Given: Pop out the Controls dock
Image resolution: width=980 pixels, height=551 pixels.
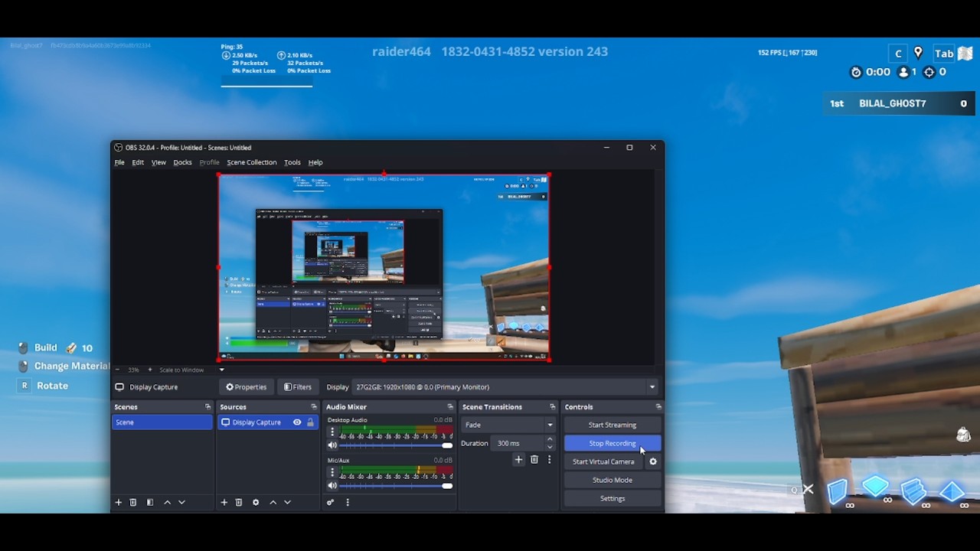Looking at the screenshot, I should tap(658, 407).
